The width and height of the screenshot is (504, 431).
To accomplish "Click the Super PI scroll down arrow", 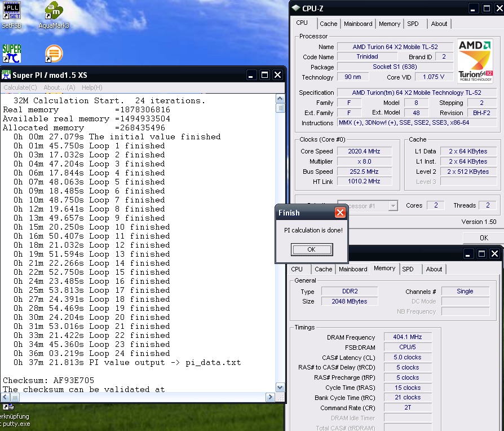I will click(280, 388).
